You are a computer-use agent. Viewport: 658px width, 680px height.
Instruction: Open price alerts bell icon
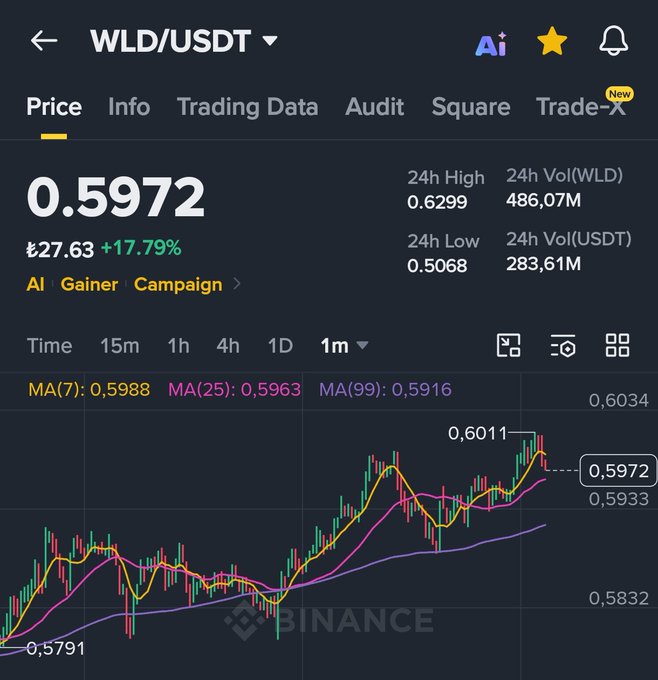pos(613,40)
